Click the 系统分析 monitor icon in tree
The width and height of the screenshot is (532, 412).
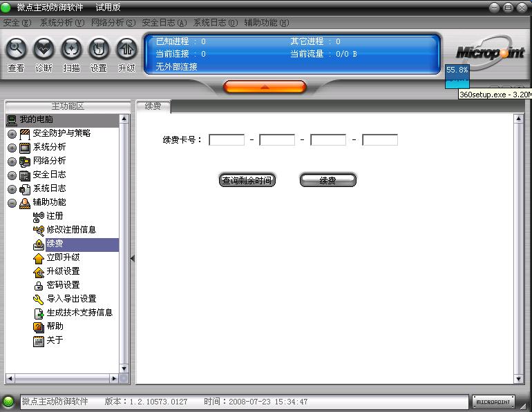pos(25,148)
